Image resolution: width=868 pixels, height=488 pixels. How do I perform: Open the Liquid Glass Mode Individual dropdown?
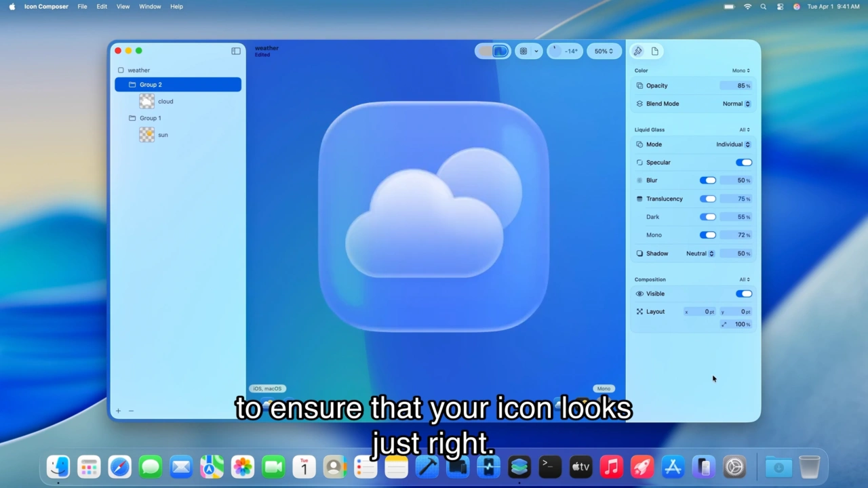[733, 144]
